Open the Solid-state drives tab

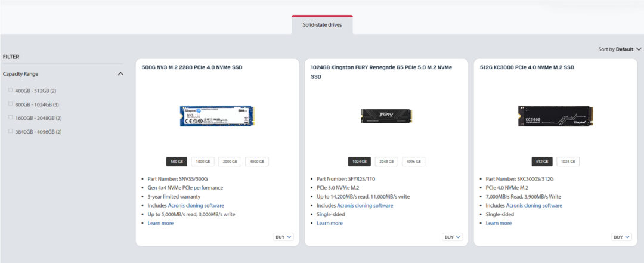click(322, 24)
